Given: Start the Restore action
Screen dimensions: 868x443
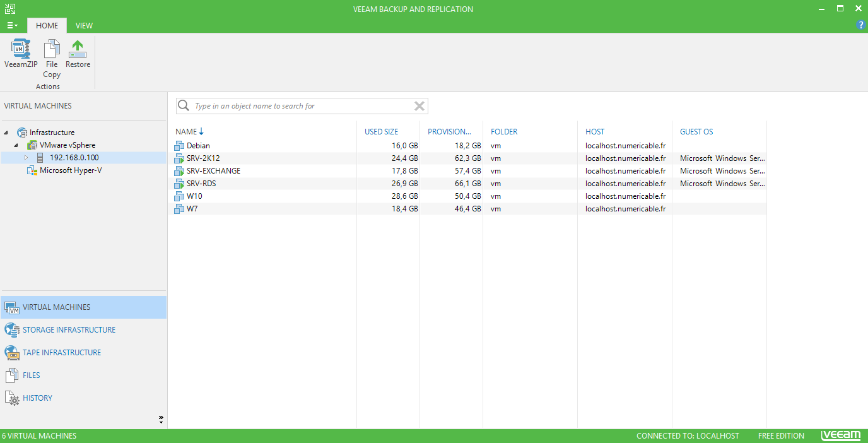Looking at the screenshot, I should [78, 54].
